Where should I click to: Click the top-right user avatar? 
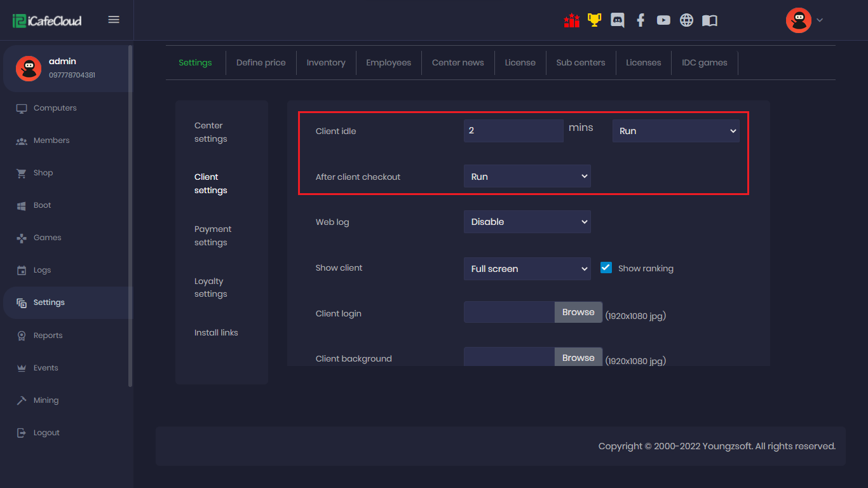point(798,20)
